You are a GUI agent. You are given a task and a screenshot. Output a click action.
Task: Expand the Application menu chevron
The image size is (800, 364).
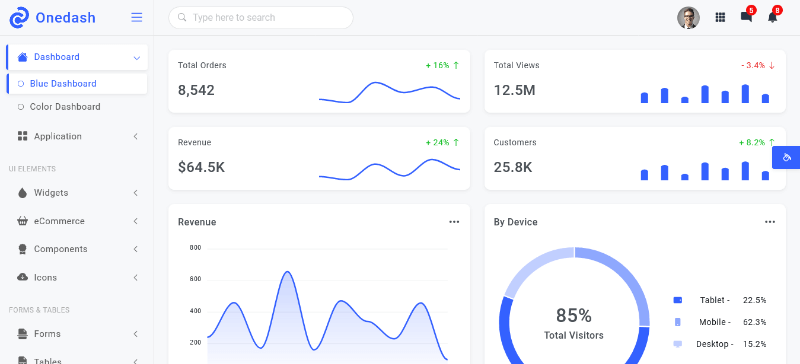[136, 136]
